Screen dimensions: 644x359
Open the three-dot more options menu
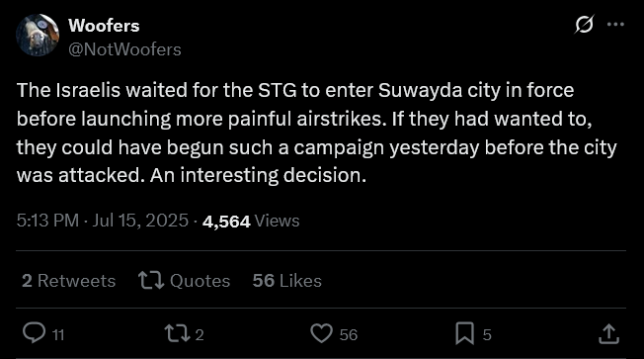[x=615, y=25]
